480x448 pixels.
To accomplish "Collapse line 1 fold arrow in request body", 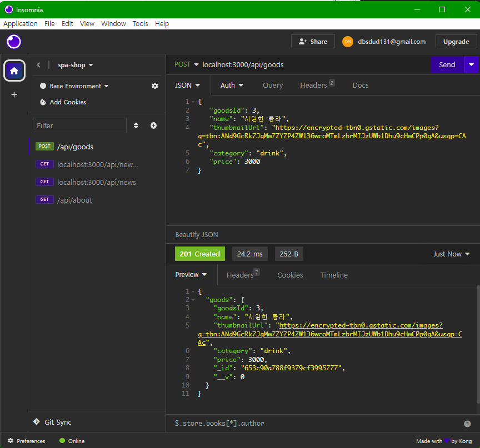I will [193, 102].
